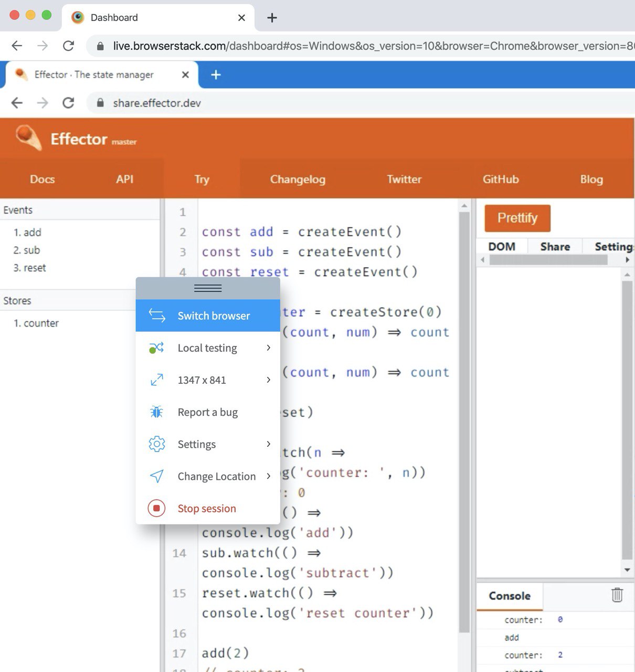
Task: Expand the Change Location submenu chevron
Action: pyautogui.click(x=268, y=476)
